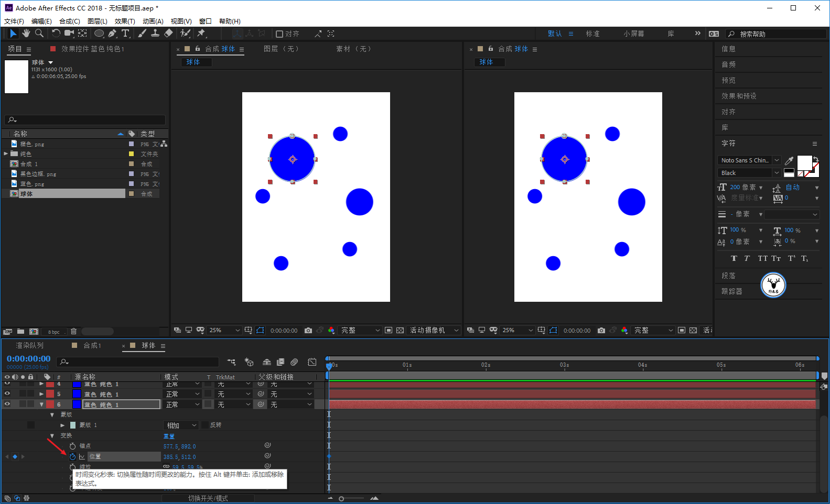Select the Zoom magnifier tool
Screen dimensions: 830x504
coord(39,34)
